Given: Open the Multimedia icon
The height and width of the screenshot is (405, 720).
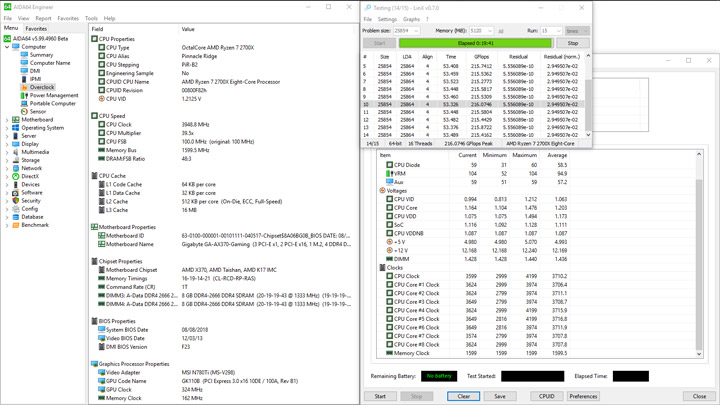Looking at the screenshot, I should click(16, 152).
